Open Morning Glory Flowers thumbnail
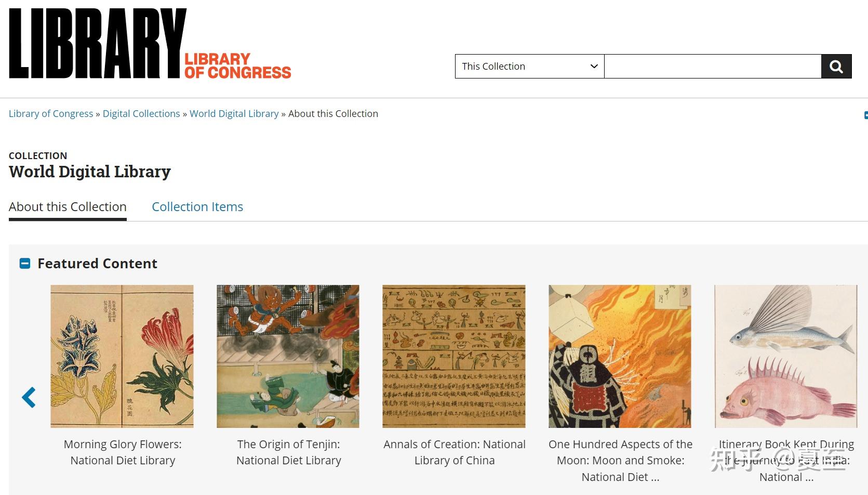This screenshot has height=495, width=868. click(122, 356)
